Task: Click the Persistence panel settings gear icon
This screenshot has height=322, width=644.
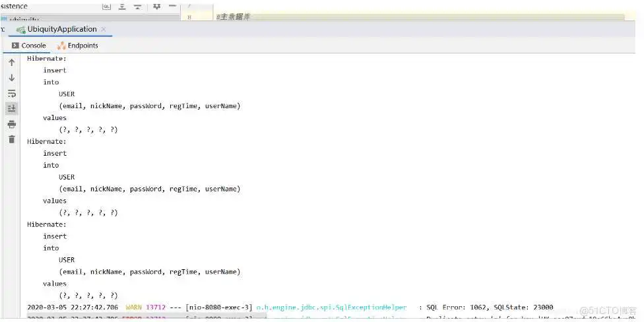Action: pos(156,6)
